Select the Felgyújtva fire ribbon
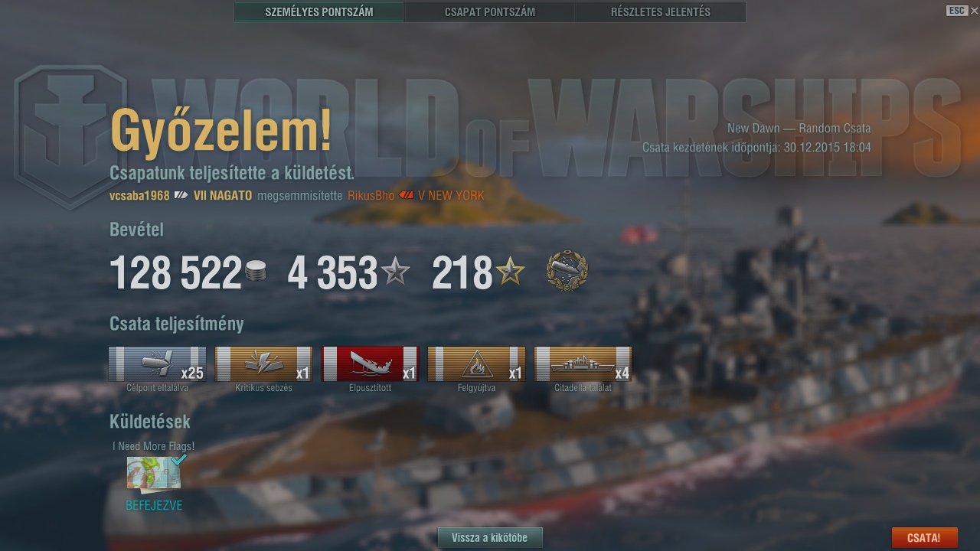The height and width of the screenshot is (551, 980). pos(476,364)
